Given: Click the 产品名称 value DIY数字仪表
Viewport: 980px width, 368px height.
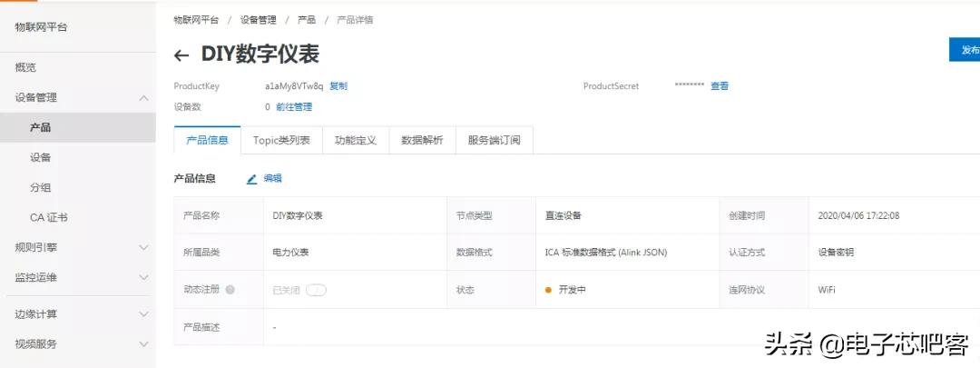Looking at the screenshot, I should 298,216.
